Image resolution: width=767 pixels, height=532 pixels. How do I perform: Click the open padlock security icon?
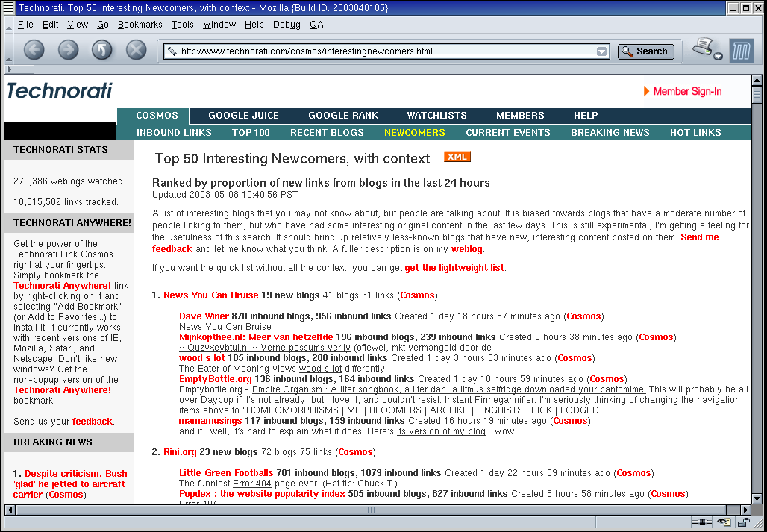[x=744, y=522]
